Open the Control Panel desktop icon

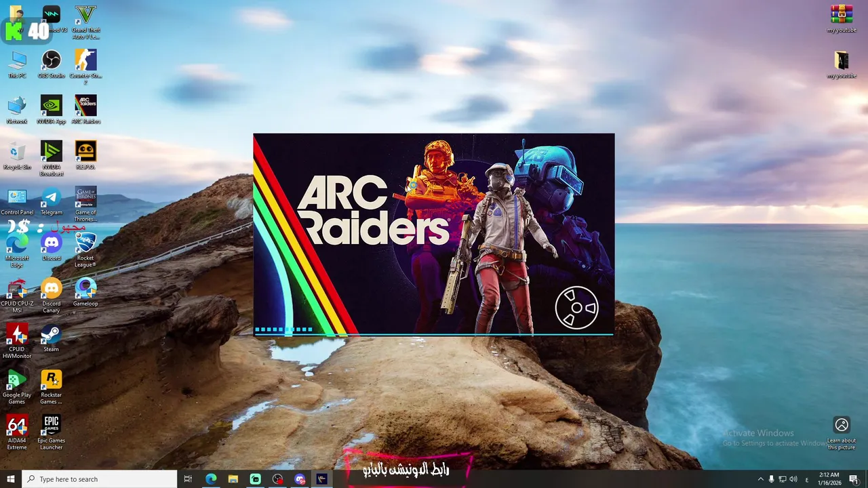[17, 201]
